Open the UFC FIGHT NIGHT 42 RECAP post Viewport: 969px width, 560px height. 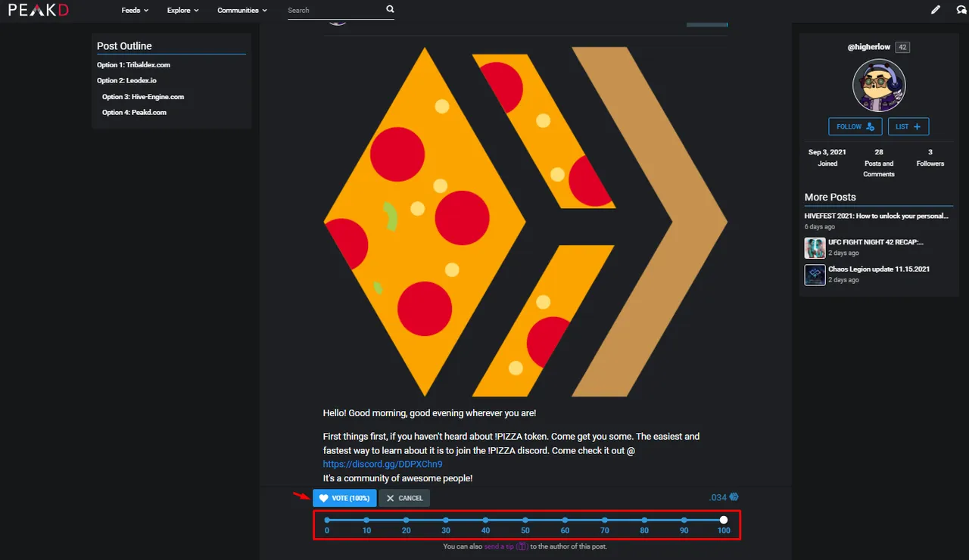(876, 242)
